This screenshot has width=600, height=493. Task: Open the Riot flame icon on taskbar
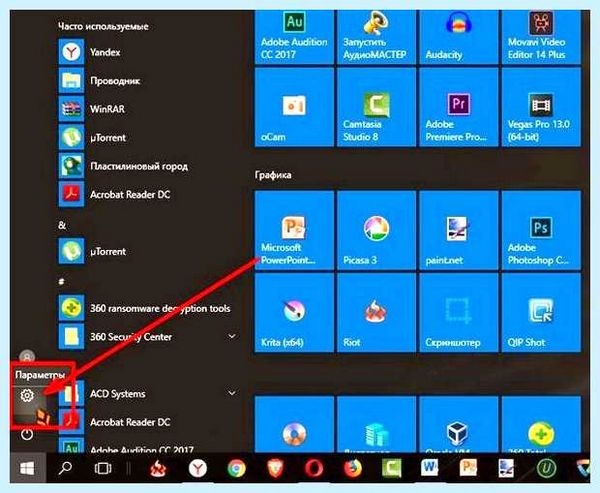point(158,469)
